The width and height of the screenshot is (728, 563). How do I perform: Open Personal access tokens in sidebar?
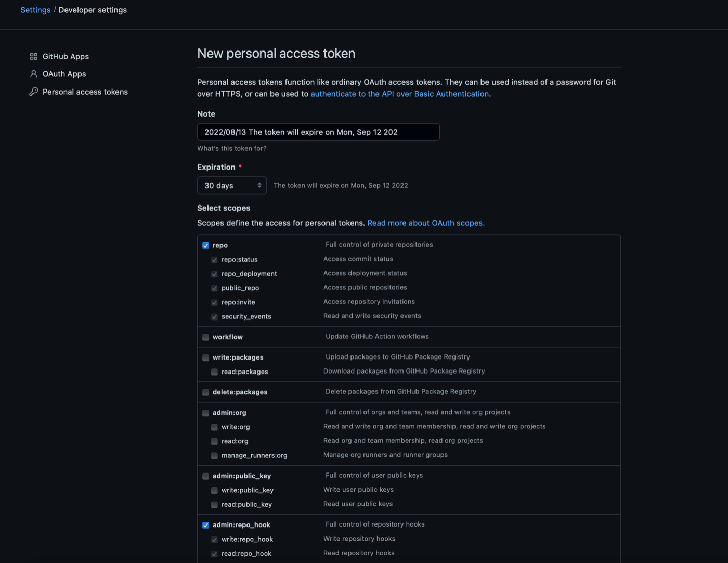[x=85, y=92]
